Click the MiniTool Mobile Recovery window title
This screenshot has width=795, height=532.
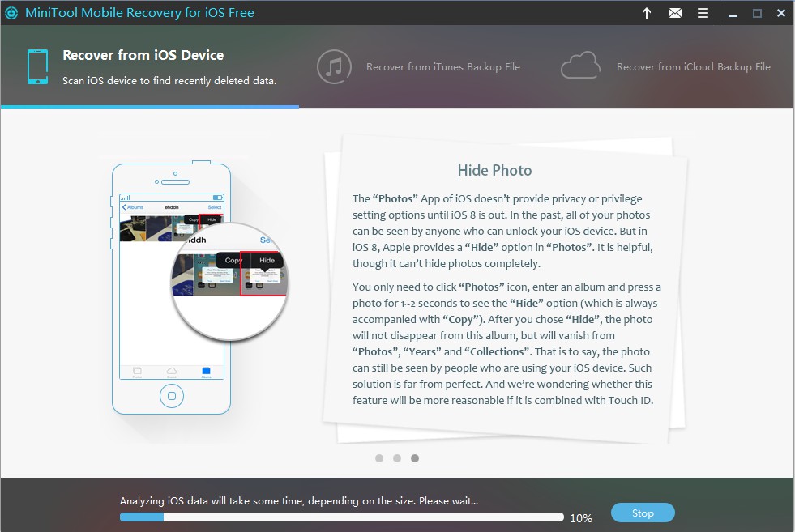[x=139, y=13]
